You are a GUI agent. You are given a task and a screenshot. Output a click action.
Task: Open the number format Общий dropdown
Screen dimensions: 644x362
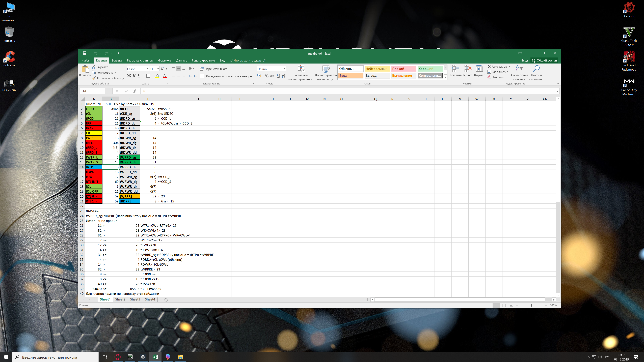click(x=284, y=69)
